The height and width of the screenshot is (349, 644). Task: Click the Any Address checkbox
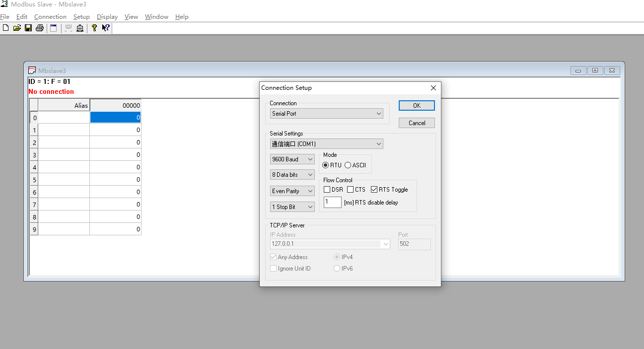coord(273,257)
